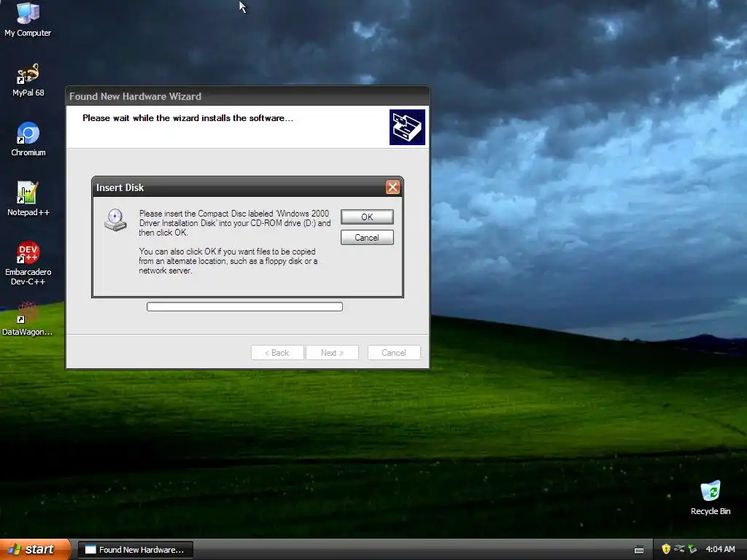Select the DataWagon shortcut desktop icon

coord(28,319)
